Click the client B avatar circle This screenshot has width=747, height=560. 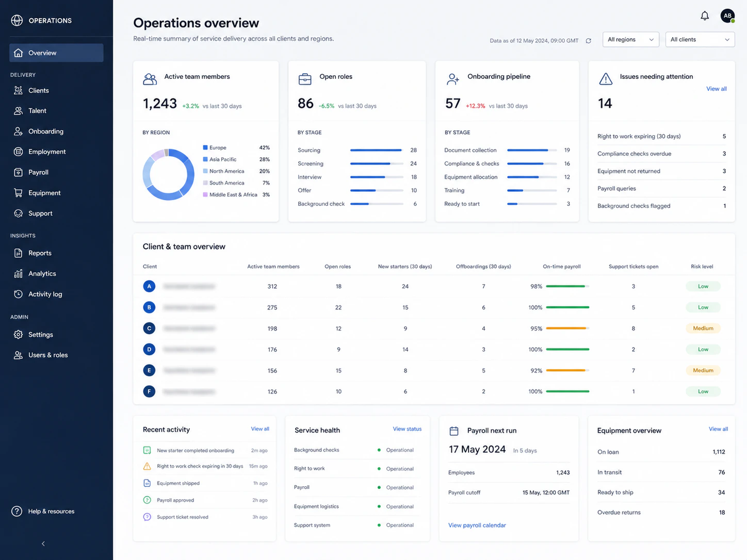149,307
